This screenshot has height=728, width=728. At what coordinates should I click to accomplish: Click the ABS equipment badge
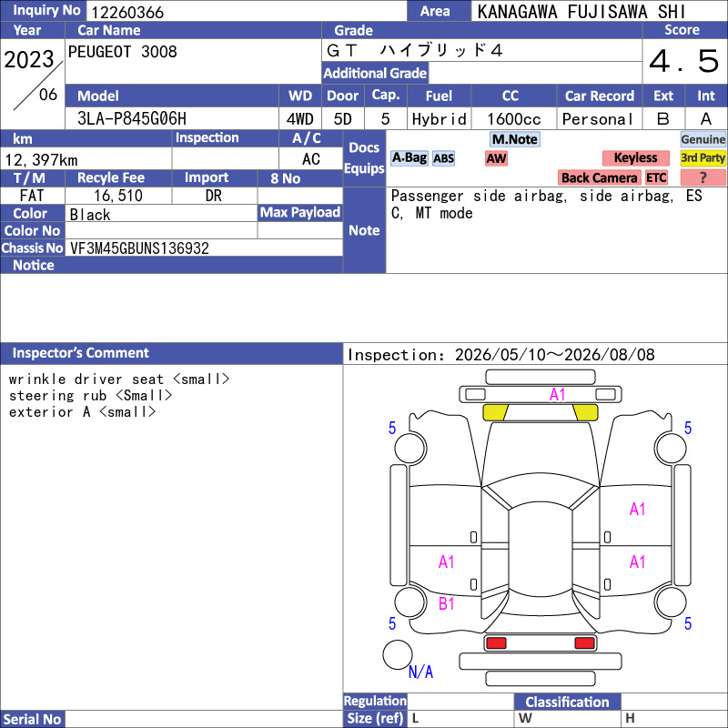click(443, 158)
